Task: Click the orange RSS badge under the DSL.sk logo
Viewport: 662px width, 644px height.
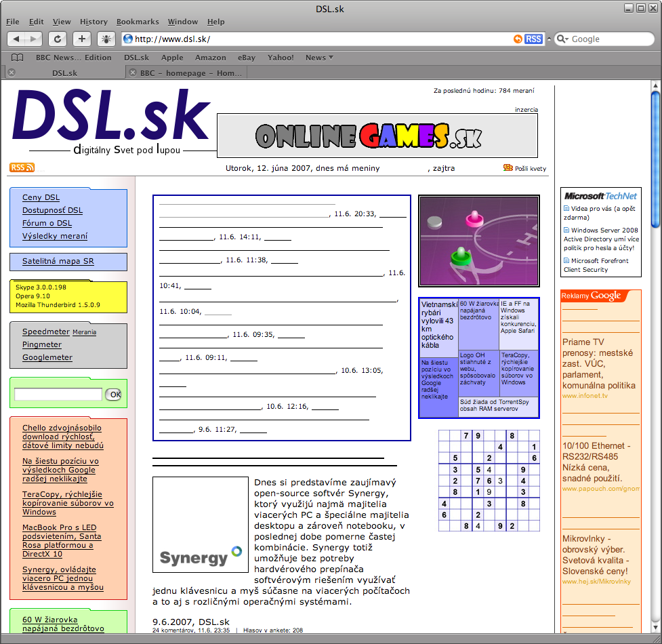Action: [x=22, y=167]
